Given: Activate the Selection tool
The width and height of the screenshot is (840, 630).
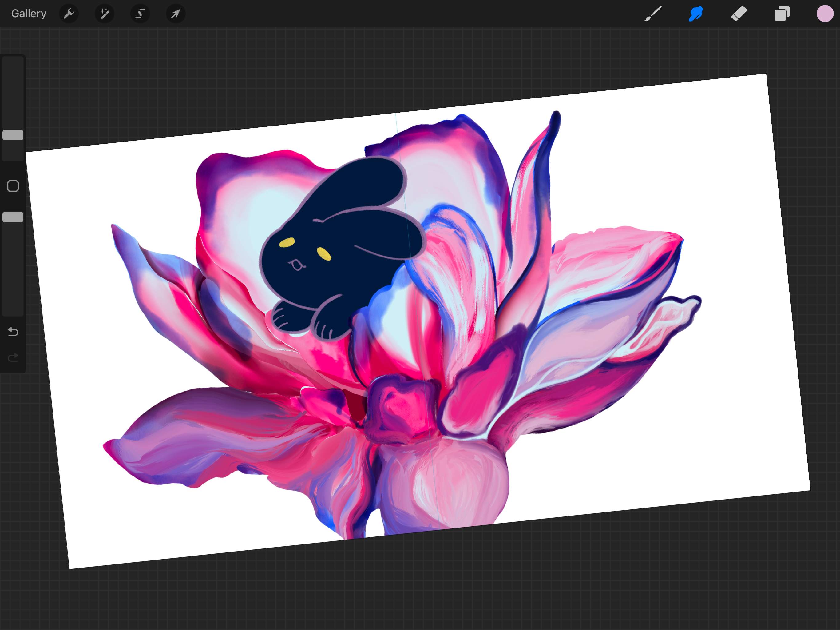Looking at the screenshot, I should [x=140, y=14].
